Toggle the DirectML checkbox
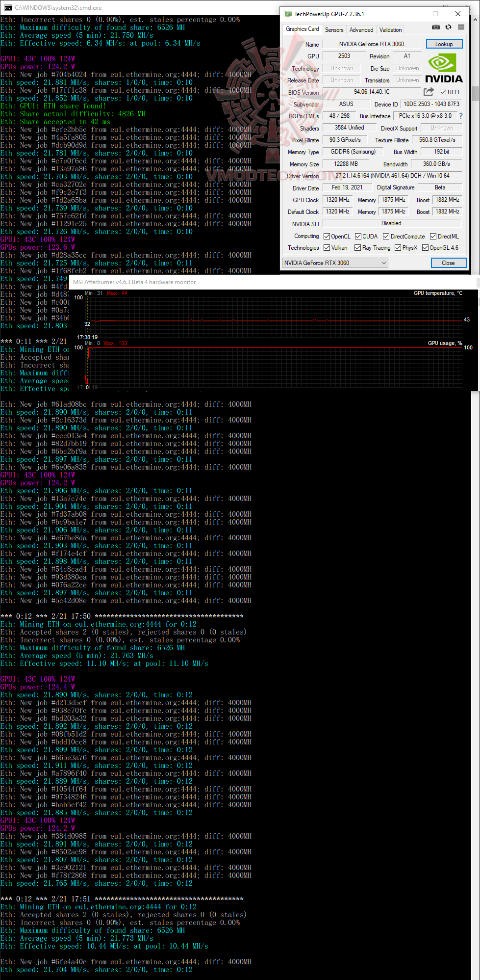Image resolution: width=480 pixels, height=980 pixels. pyautogui.click(x=433, y=237)
